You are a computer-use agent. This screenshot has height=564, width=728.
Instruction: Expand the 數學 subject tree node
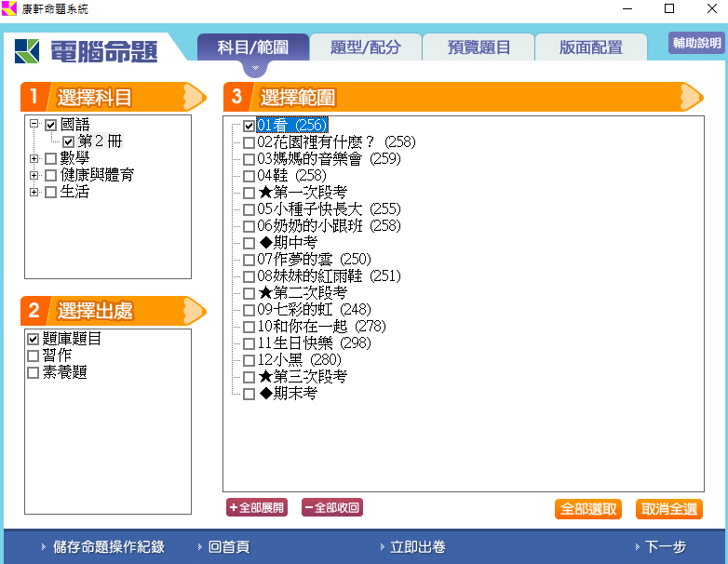point(34,159)
